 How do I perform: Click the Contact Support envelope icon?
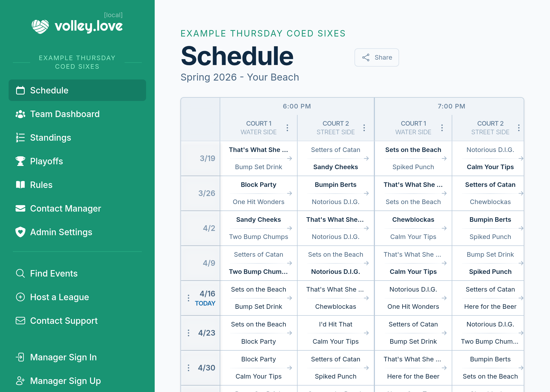point(20,321)
